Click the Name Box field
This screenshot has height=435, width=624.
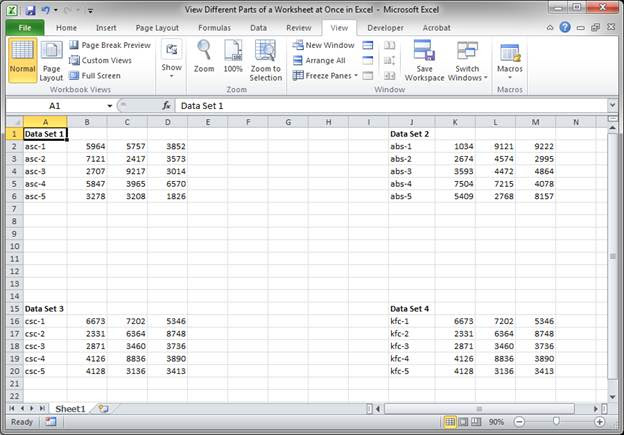(x=56, y=106)
